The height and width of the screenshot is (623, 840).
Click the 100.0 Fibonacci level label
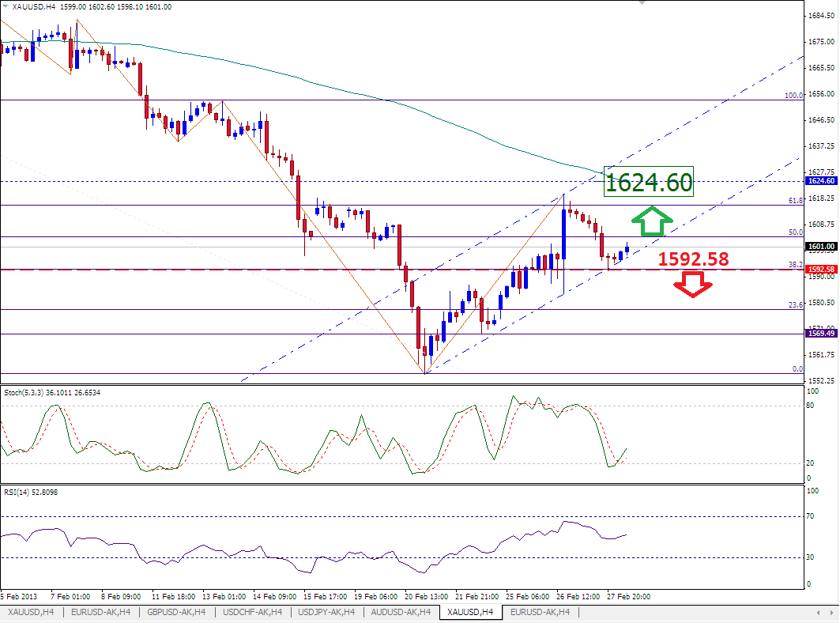point(793,96)
